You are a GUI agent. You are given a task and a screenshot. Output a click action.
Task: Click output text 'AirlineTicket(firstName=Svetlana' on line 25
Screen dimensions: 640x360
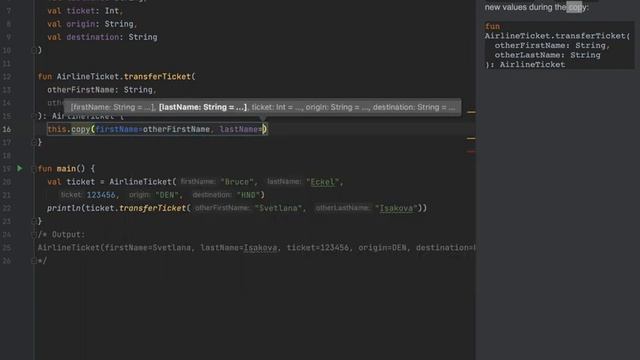pyautogui.click(x=114, y=248)
